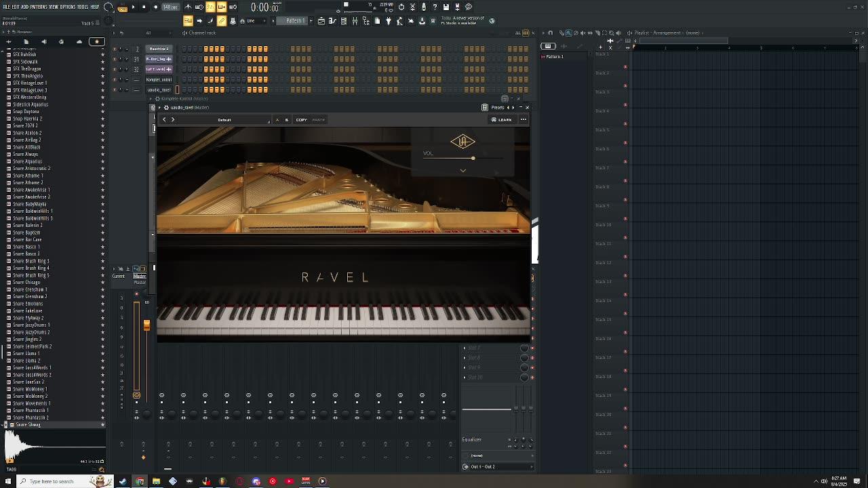Toggle the countdown before recording icon

pyautogui.click(x=210, y=7)
